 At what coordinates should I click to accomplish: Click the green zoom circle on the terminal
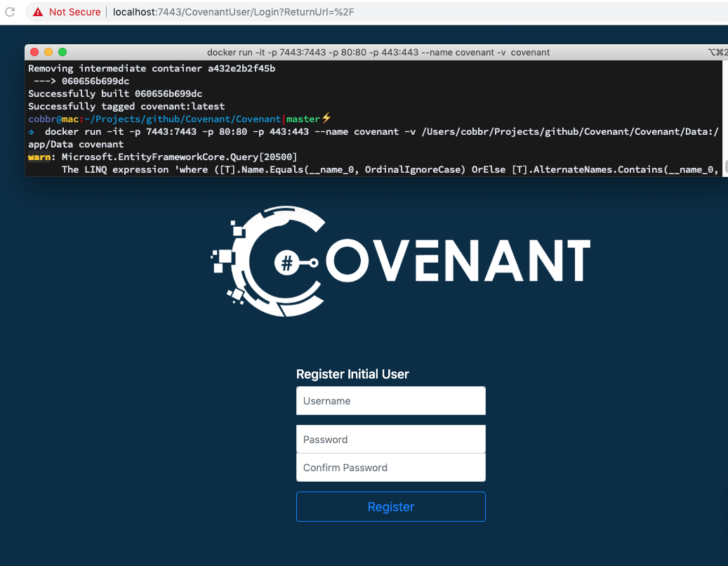click(x=62, y=52)
